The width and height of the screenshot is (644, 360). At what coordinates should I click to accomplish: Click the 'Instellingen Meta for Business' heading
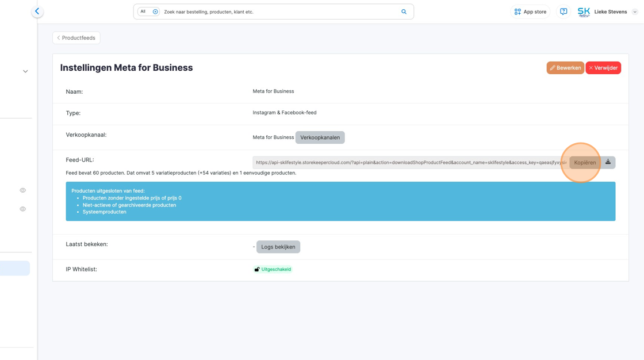point(126,68)
